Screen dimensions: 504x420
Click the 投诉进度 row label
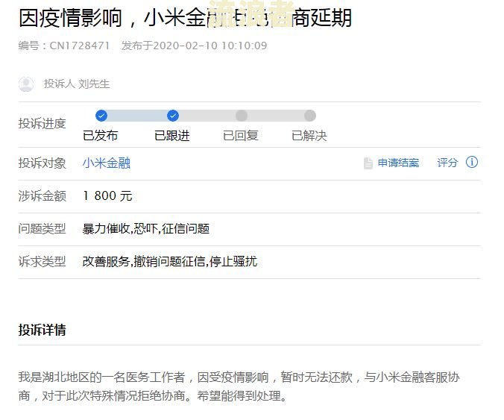coord(42,124)
